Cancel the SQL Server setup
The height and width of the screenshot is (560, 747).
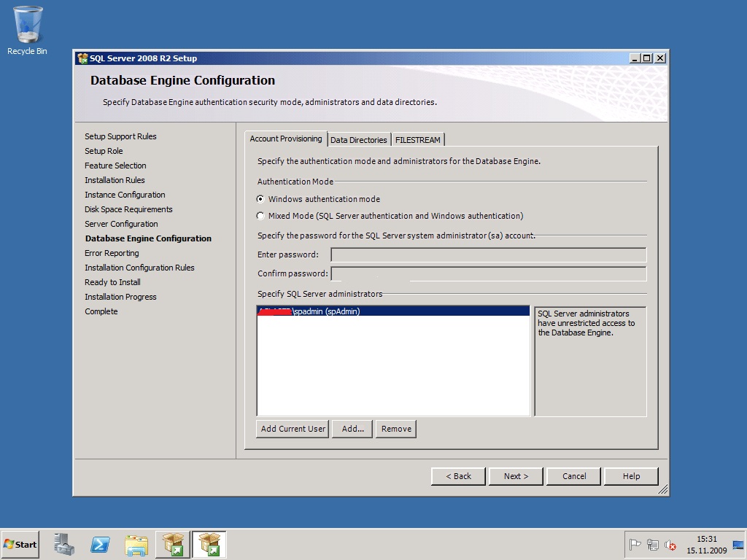[x=573, y=476]
